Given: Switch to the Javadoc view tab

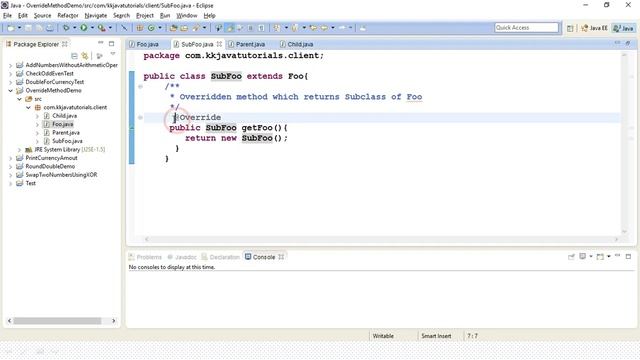Looking at the screenshot, I should tap(182, 257).
